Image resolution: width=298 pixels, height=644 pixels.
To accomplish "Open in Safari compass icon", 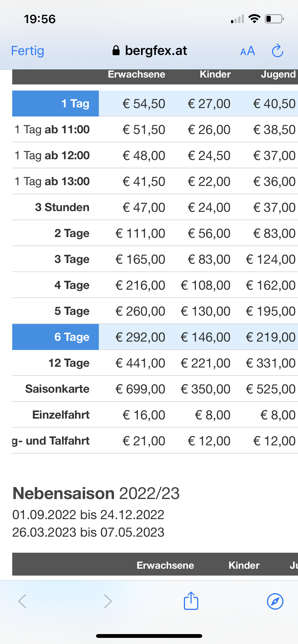I will pyautogui.click(x=275, y=601).
